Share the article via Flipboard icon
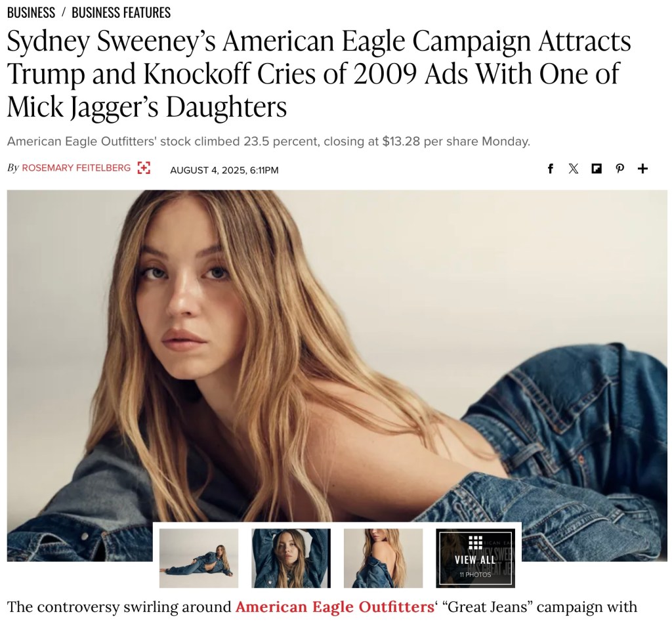The height and width of the screenshot is (621, 672). [x=596, y=169]
